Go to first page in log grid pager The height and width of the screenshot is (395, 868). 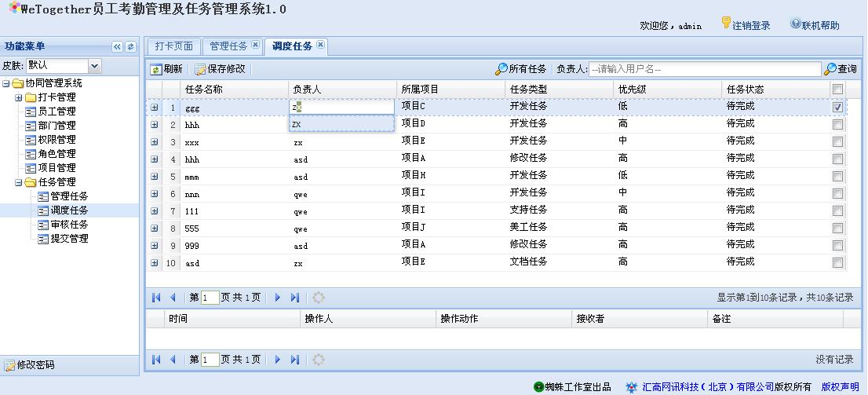tap(157, 360)
